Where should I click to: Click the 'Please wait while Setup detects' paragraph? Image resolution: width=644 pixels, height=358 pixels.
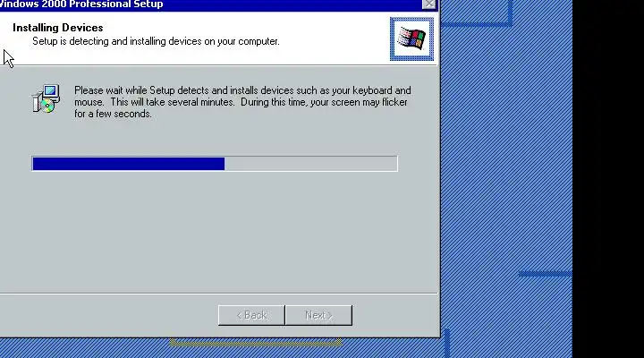point(242,102)
